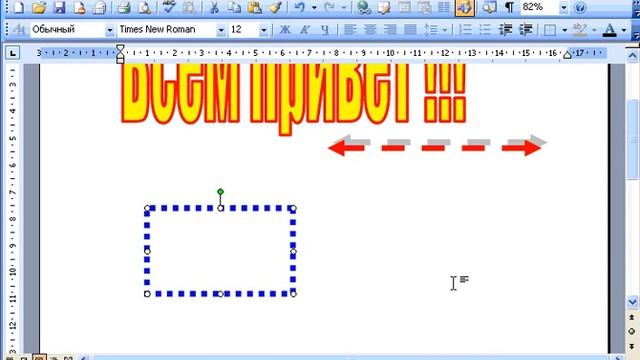The image size is (640, 360).
Task: Click the Select Browse Object circle button
Action: pyautogui.click(x=632, y=331)
